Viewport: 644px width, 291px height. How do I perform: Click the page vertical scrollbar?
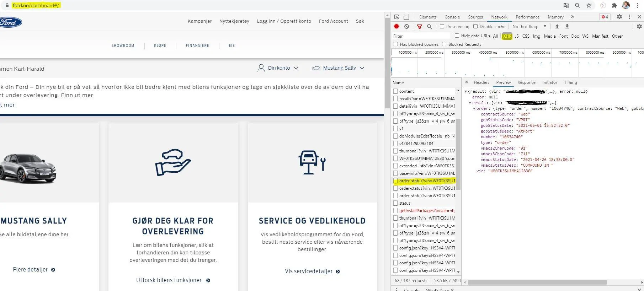pos(387,63)
